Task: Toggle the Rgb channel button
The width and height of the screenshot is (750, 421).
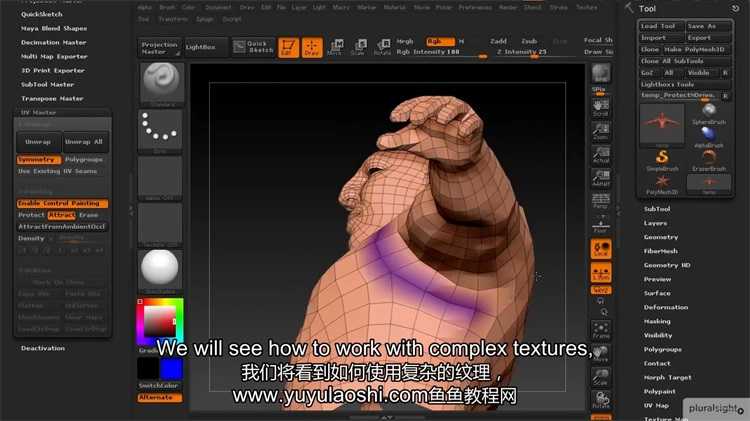Action: click(x=440, y=41)
